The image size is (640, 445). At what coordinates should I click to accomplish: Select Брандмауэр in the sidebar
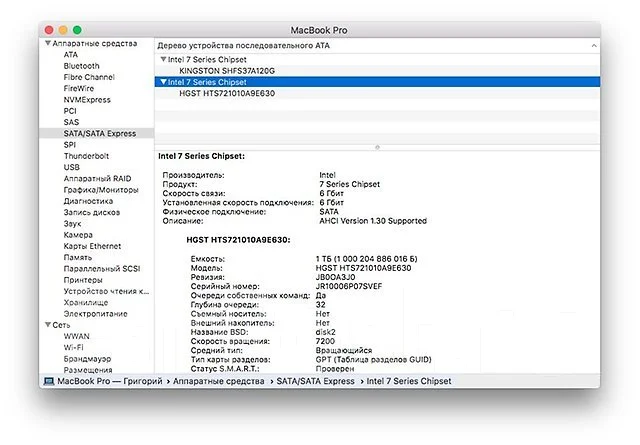tap(87, 359)
